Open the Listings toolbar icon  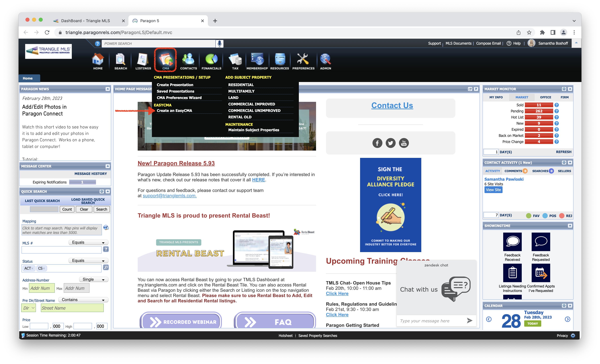(x=143, y=61)
